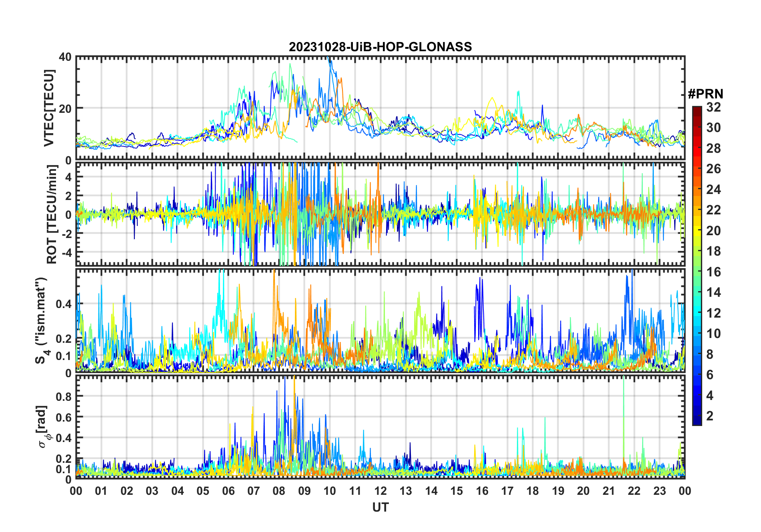Click the "2" label on the PRN colorbar
The image size is (761, 532).
[x=710, y=416]
